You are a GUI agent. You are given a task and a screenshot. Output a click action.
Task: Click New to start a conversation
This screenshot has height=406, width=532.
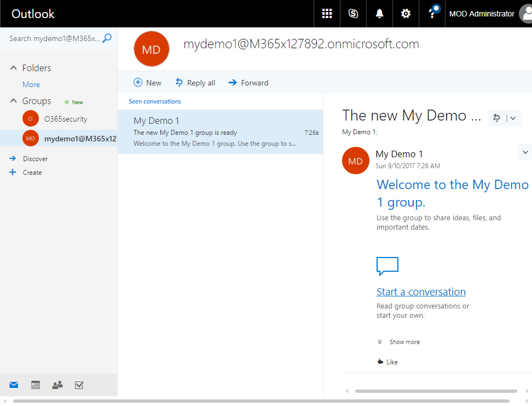tap(148, 83)
